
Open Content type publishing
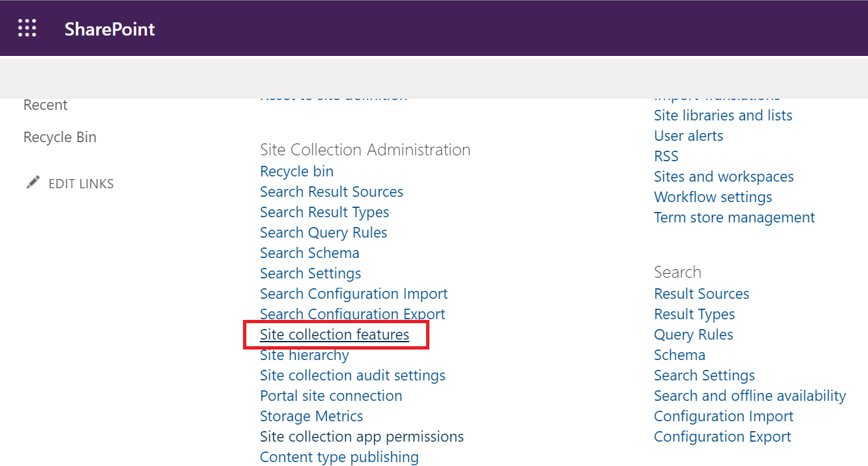coord(339,457)
